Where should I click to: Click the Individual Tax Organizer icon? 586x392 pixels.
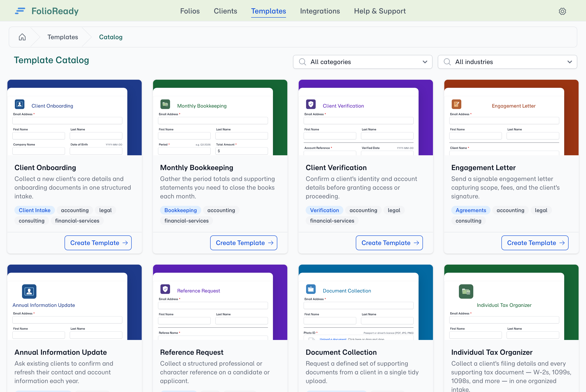tap(466, 292)
